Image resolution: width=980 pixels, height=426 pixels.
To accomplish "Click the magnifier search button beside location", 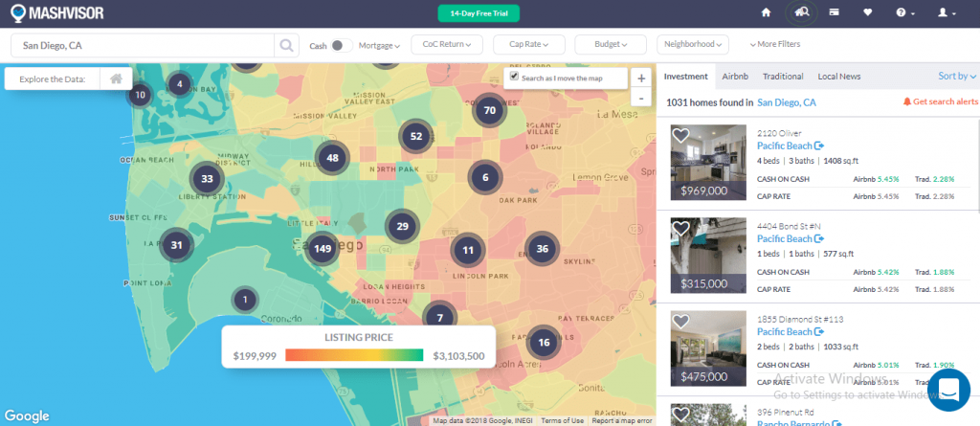I will (x=285, y=44).
